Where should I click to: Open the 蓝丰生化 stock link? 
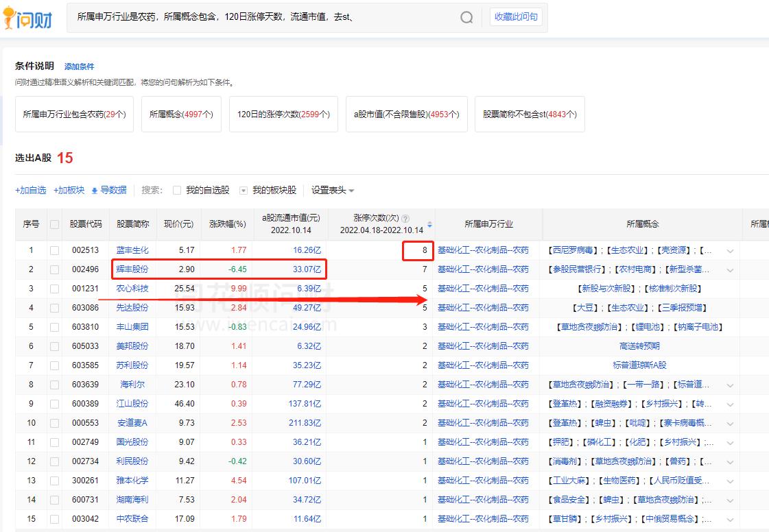pos(132,250)
